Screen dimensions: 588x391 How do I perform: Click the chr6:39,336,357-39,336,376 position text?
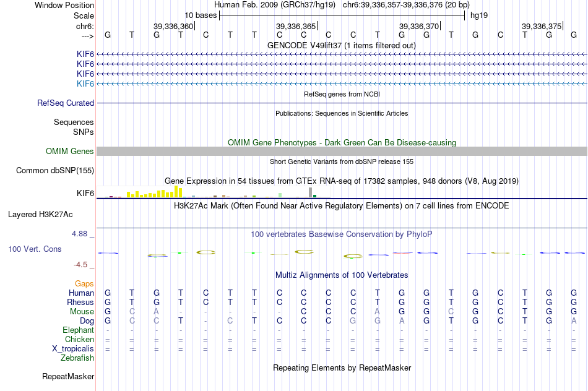point(406,5)
